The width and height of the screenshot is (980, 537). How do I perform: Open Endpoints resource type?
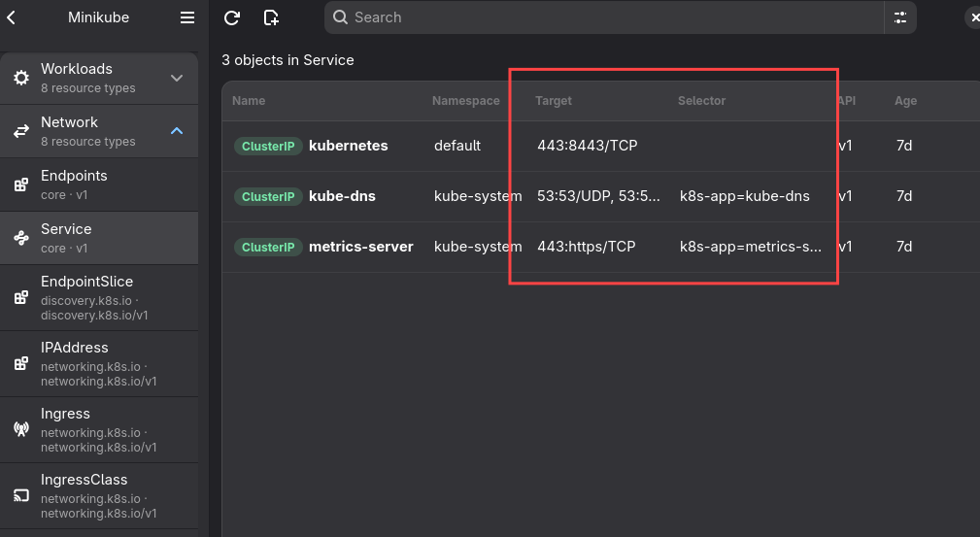tap(99, 185)
